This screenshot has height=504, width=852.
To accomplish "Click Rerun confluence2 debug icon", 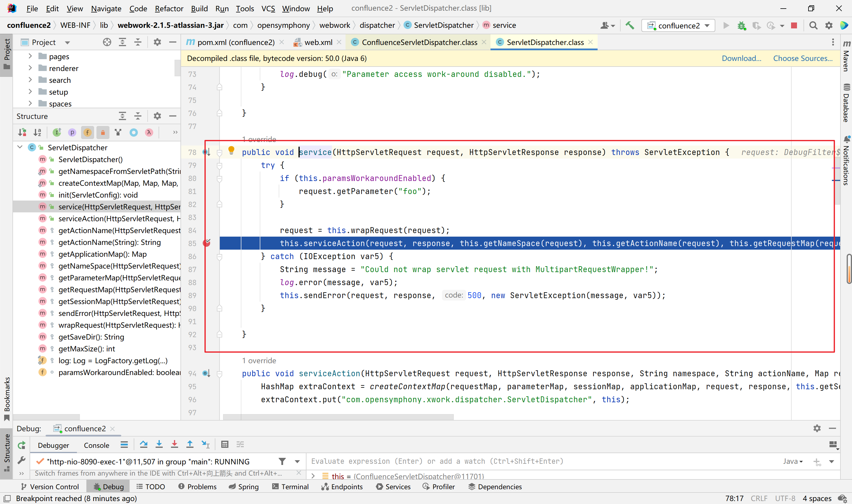I will coord(21,445).
